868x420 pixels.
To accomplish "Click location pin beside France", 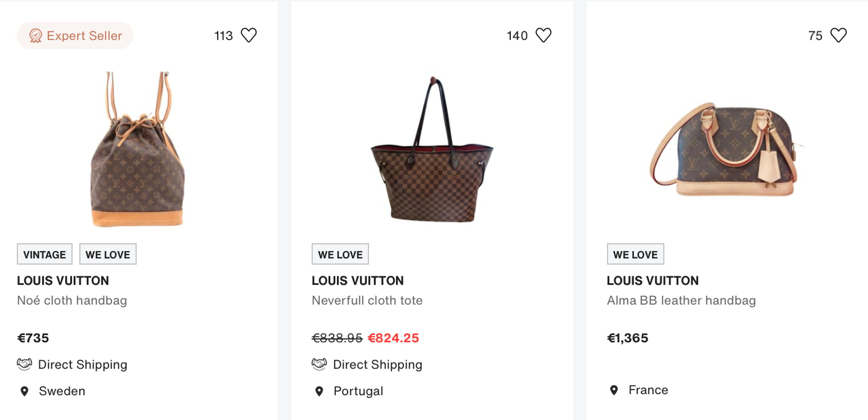I will (614, 390).
